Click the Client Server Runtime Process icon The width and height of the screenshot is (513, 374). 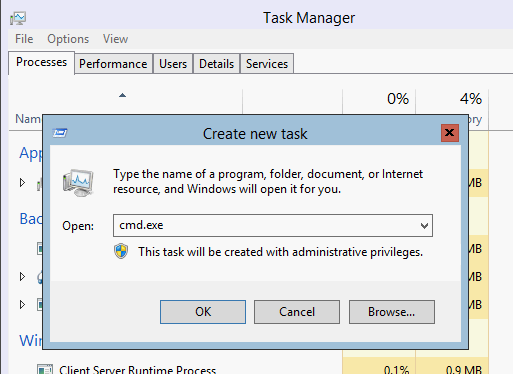44,369
